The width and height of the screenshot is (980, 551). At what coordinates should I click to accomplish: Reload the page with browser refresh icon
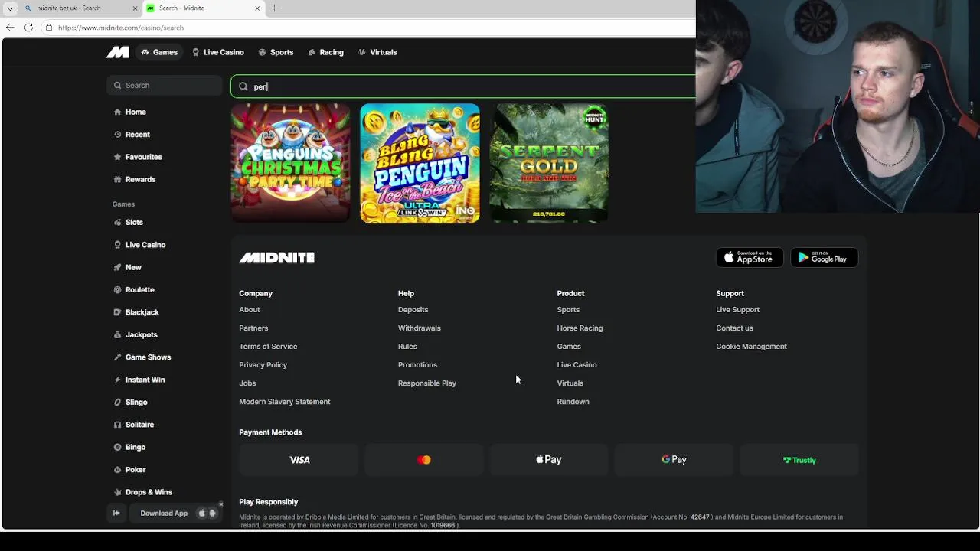coord(28,28)
